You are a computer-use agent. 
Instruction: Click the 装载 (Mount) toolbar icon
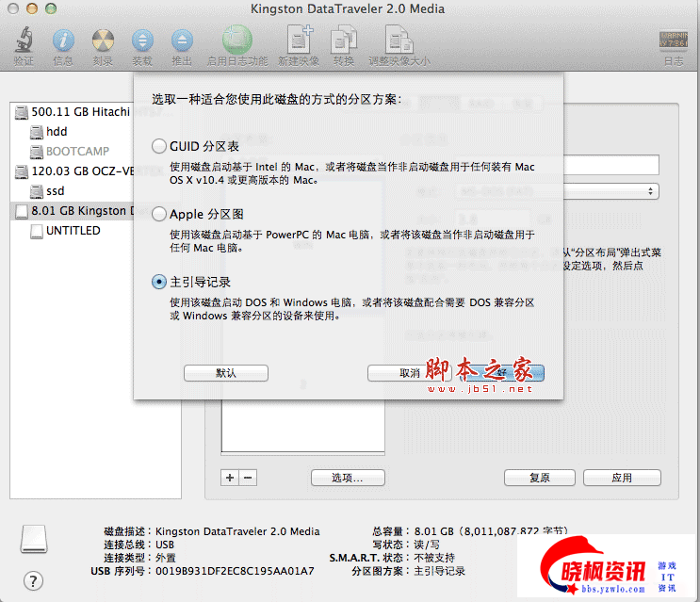[x=142, y=41]
